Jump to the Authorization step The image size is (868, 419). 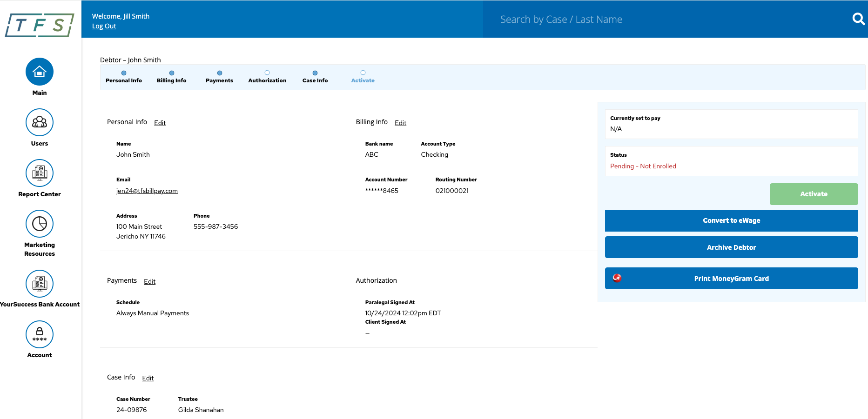(x=267, y=80)
